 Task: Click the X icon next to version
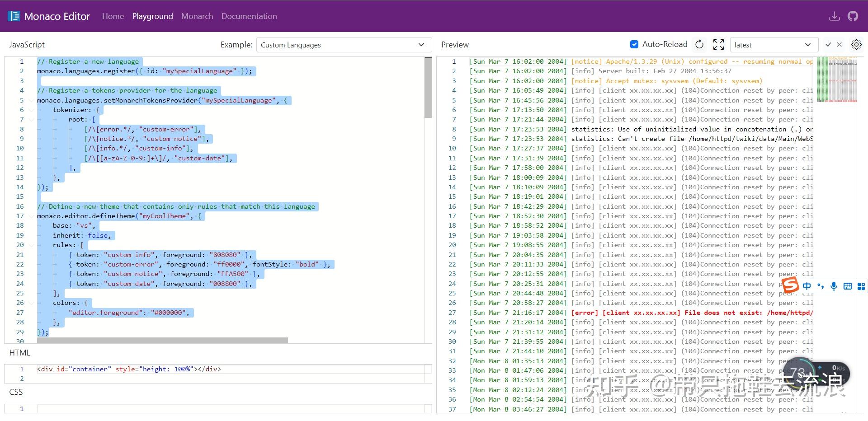[x=839, y=45]
